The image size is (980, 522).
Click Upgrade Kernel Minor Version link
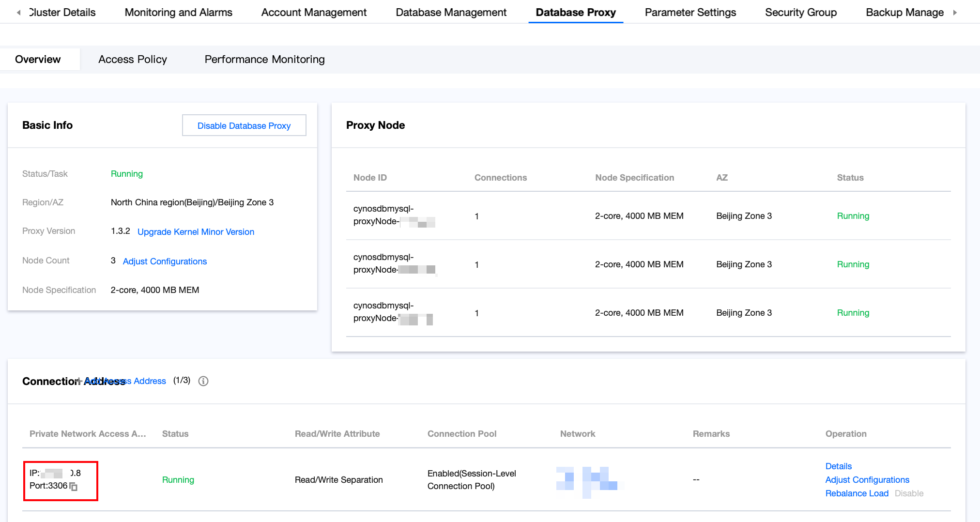coord(196,232)
